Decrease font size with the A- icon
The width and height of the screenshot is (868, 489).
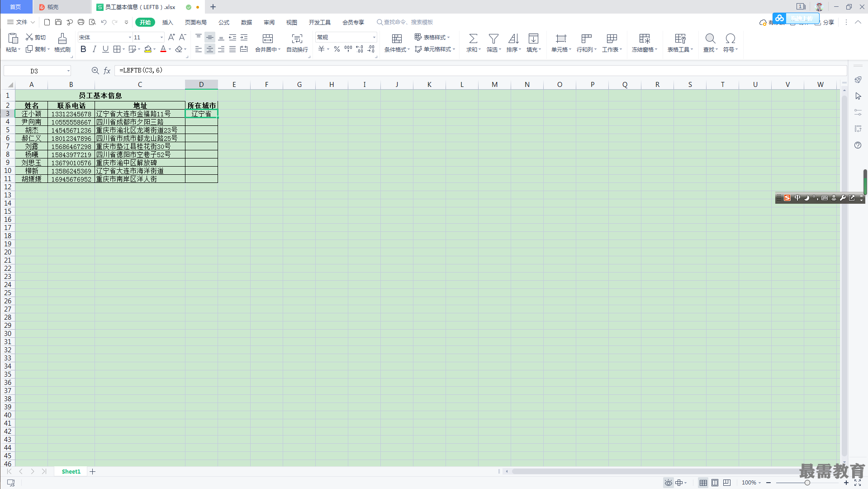tap(183, 37)
